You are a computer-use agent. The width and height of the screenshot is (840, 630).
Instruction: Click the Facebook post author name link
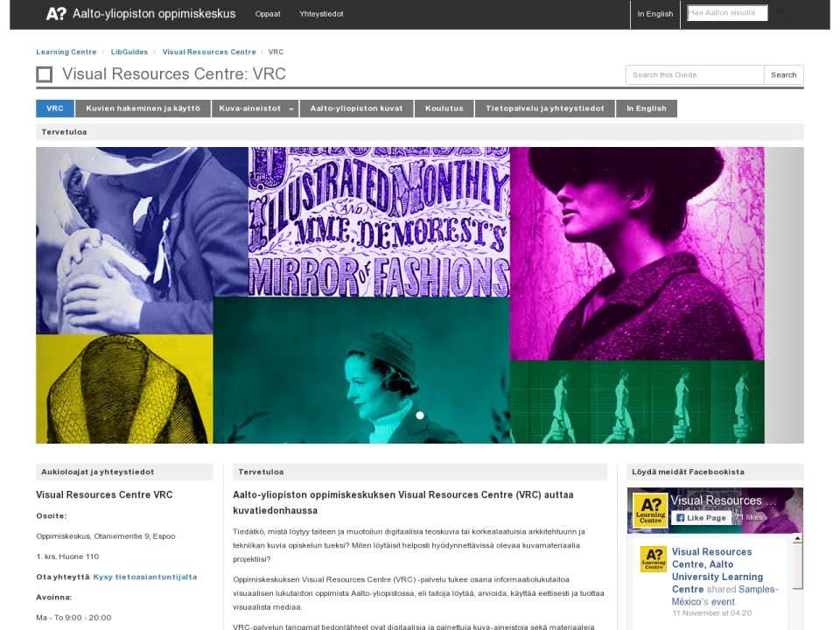[x=717, y=570]
